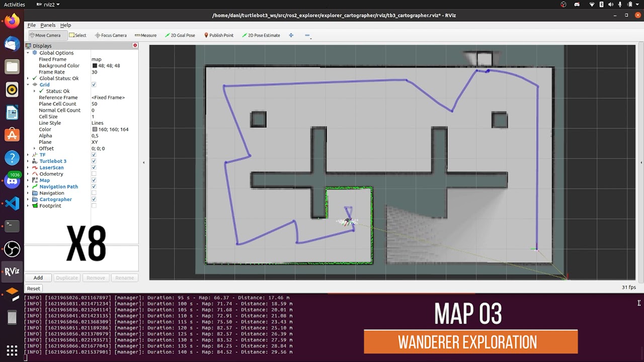This screenshot has height=362, width=644.
Task: Enable the Odometry display checkbox
Action: point(94,174)
